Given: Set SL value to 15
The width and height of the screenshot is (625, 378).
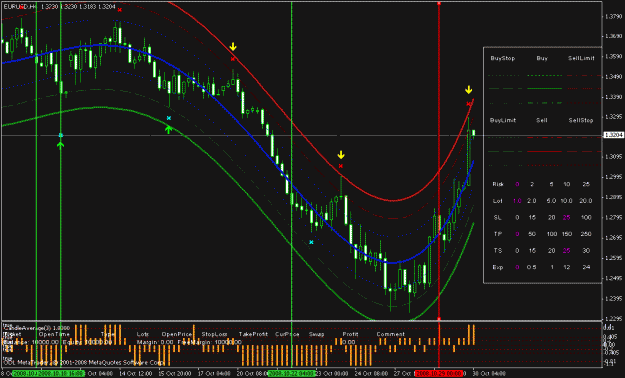Looking at the screenshot, I should [x=532, y=218].
